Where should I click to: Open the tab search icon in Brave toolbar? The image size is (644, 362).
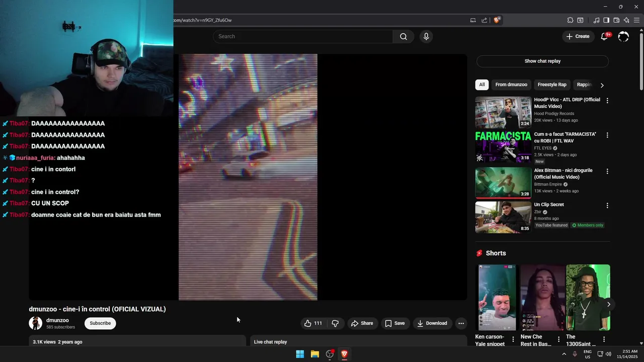click(580, 20)
